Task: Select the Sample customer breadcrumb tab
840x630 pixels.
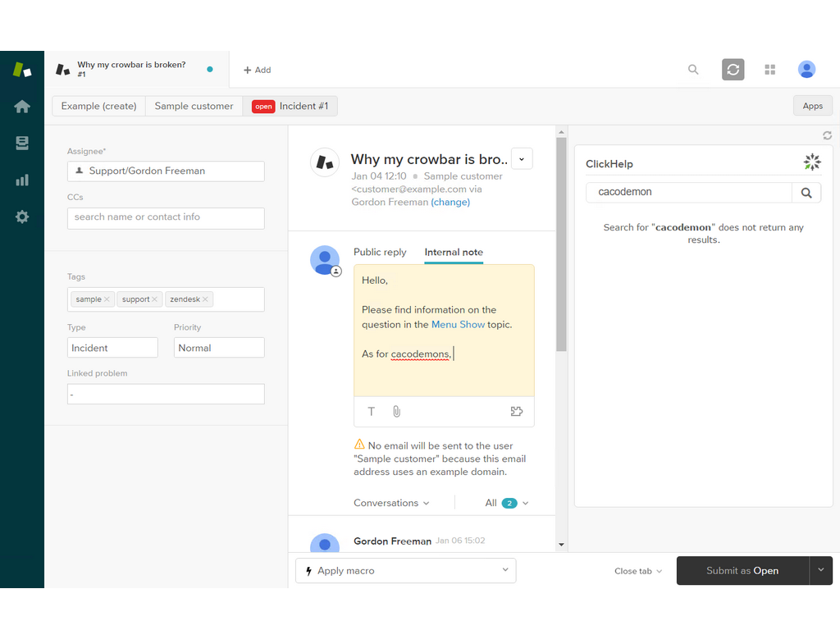Action: click(194, 106)
